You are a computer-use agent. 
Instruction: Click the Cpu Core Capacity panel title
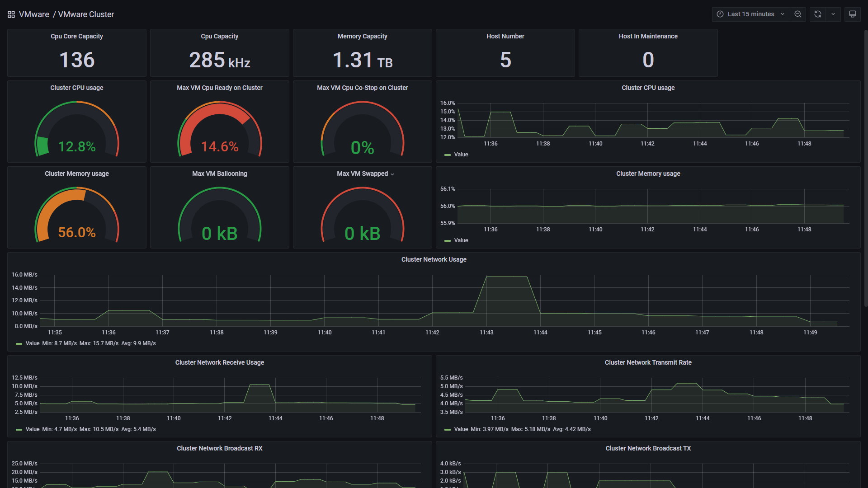(x=77, y=36)
